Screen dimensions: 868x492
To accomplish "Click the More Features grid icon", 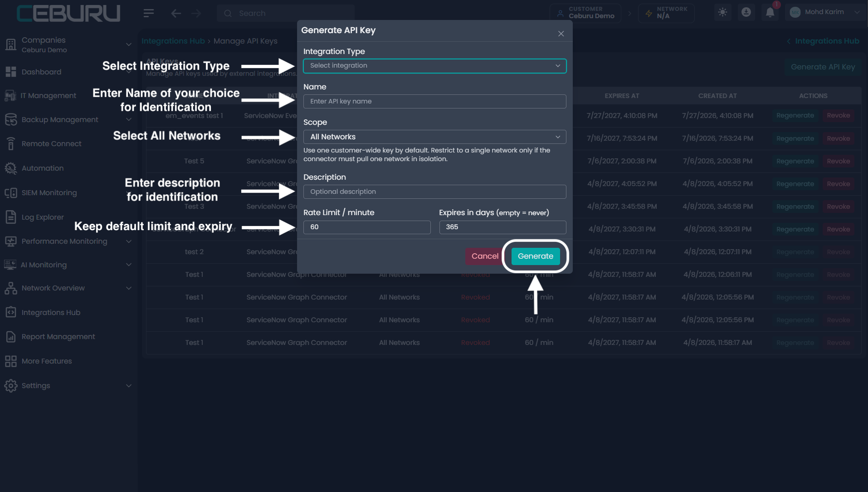I will [11, 361].
